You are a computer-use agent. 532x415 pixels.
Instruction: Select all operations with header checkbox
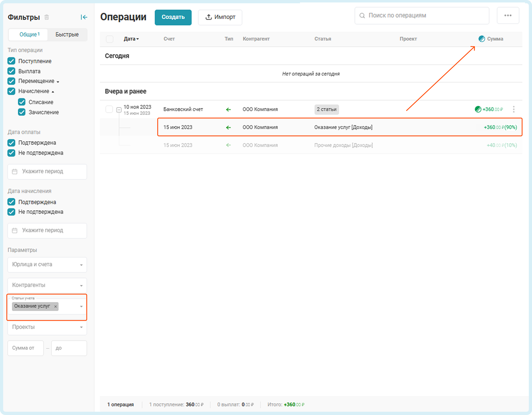click(109, 39)
